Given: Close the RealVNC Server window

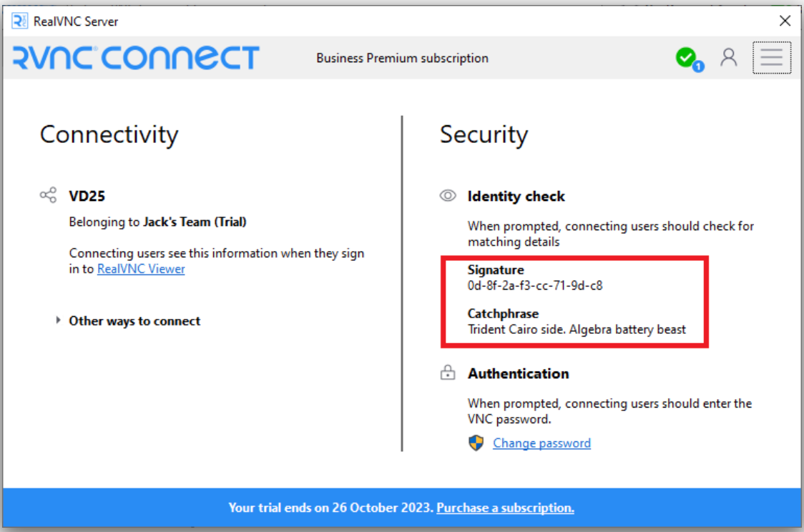Looking at the screenshot, I should (x=785, y=21).
